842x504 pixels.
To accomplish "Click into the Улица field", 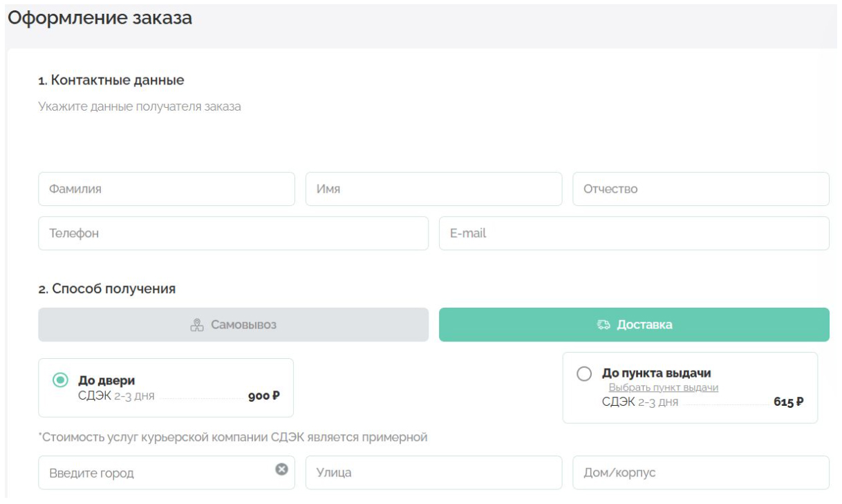I will click(x=433, y=473).
